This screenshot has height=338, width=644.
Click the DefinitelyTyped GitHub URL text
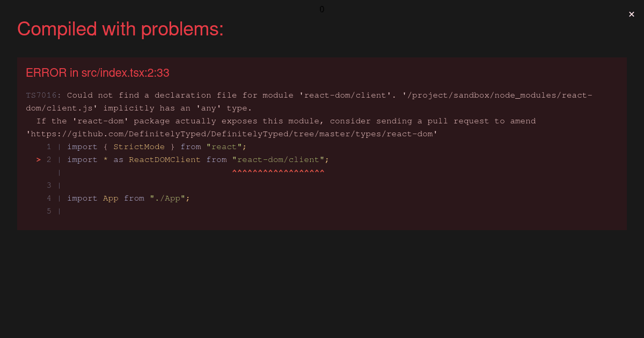[x=232, y=134]
